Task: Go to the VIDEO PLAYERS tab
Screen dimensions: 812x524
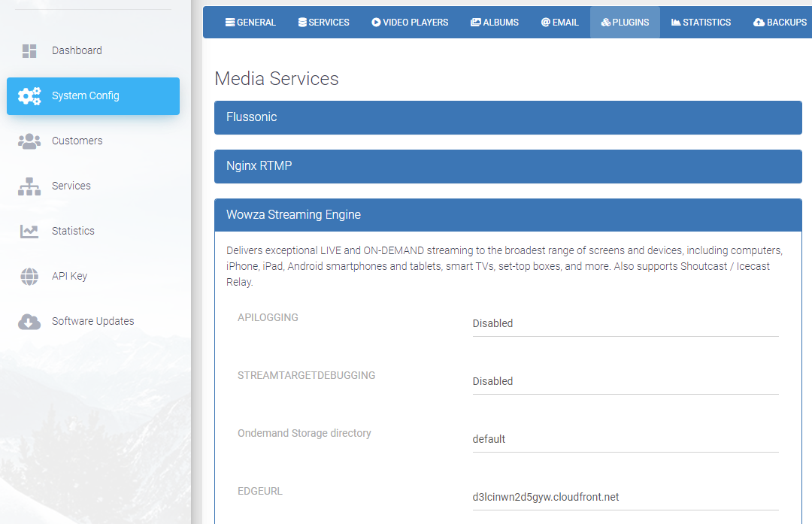Action: pyautogui.click(x=410, y=23)
